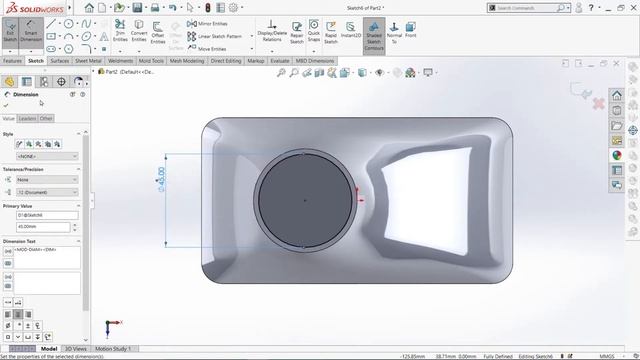This screenshot has height=360, width=640.
Task: Open the Tolerance type None dropdown
Action: (x=47, y=180)
